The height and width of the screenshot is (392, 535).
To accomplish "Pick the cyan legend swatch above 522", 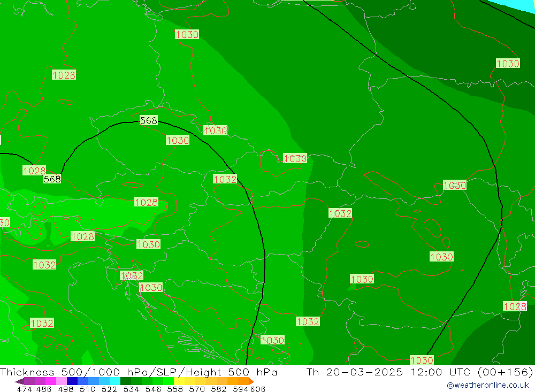I will [x=115, y=381].
